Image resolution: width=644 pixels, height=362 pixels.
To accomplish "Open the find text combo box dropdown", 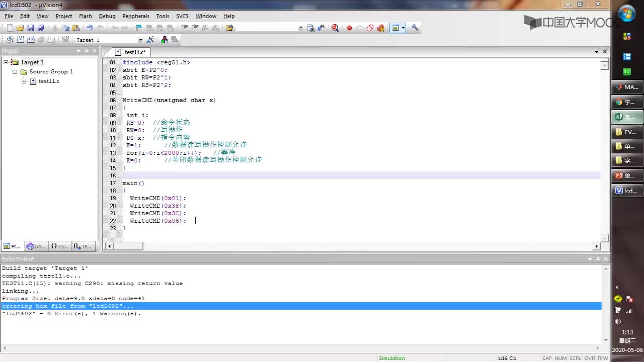I will click(301, 28).
